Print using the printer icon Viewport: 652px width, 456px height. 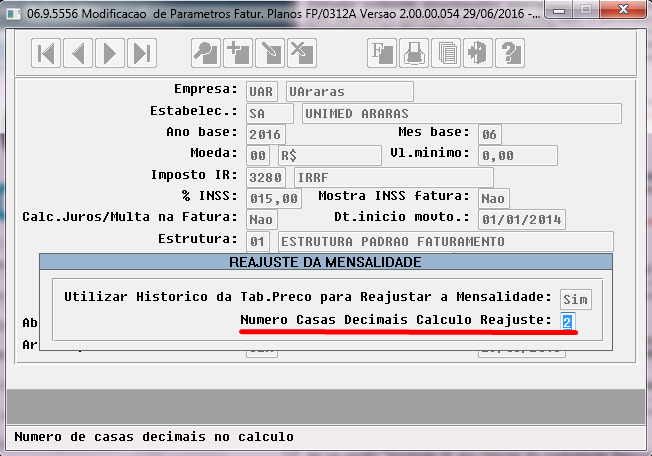coord(414,53)
